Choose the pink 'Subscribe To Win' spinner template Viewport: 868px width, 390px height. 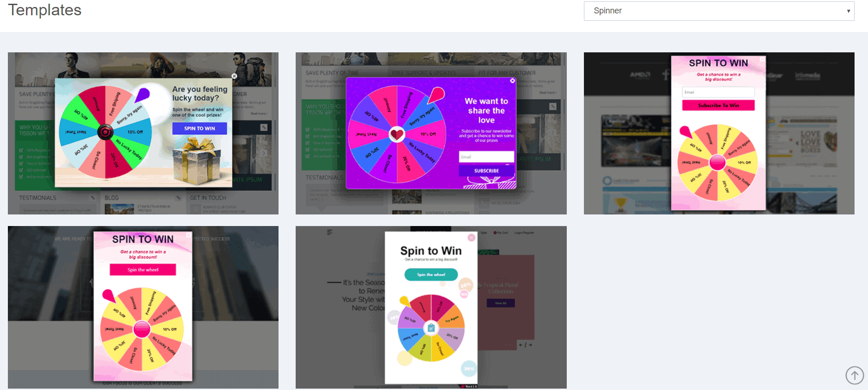click(x=719, y=133)
